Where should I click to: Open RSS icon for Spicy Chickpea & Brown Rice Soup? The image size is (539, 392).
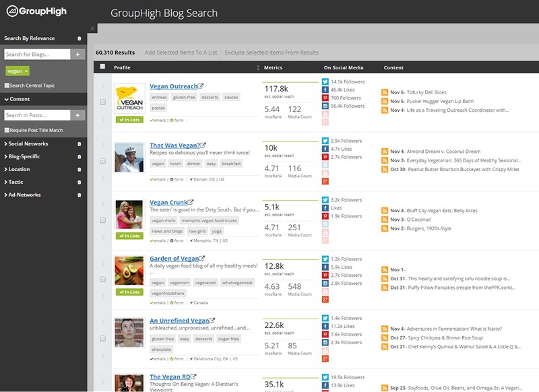(385, 337)
